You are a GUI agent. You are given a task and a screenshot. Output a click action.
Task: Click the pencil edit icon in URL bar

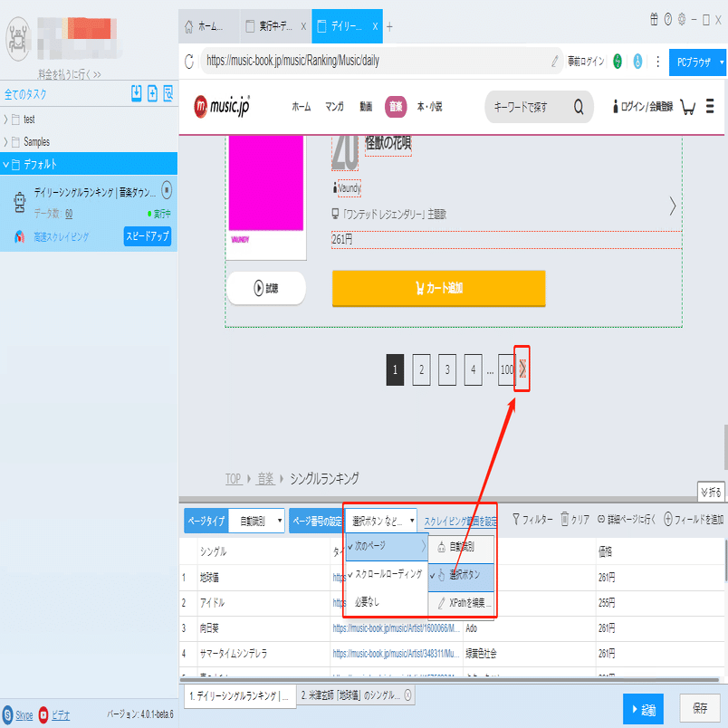[554, 62]
